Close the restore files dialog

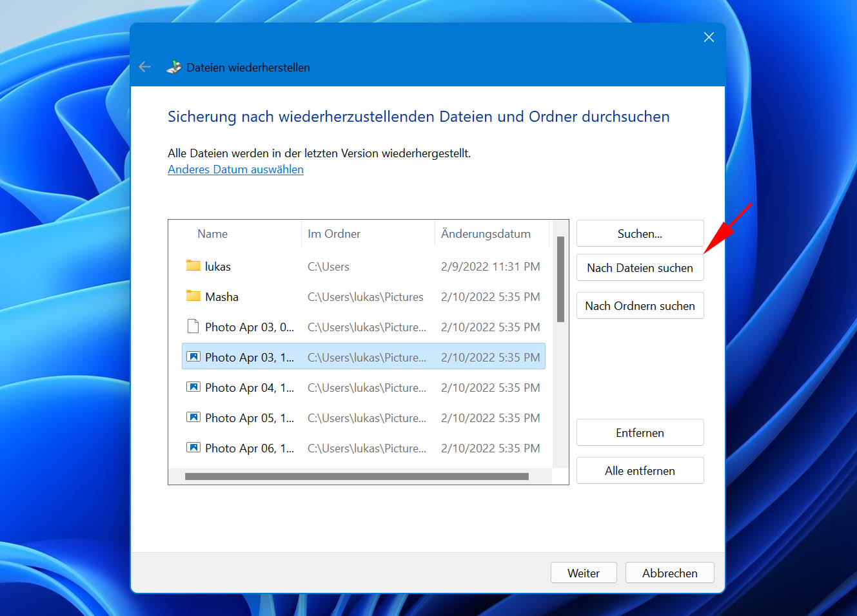[709, 37]
